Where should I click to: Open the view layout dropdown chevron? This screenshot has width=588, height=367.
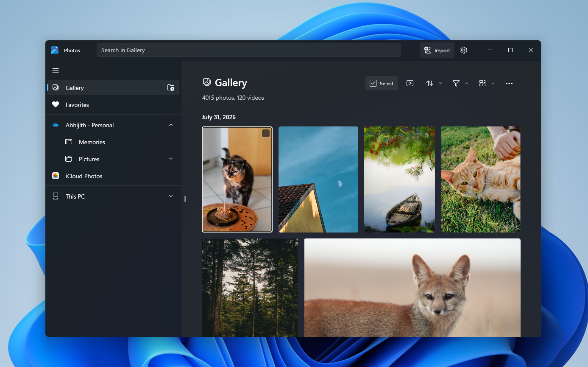[x=493, y=83]
